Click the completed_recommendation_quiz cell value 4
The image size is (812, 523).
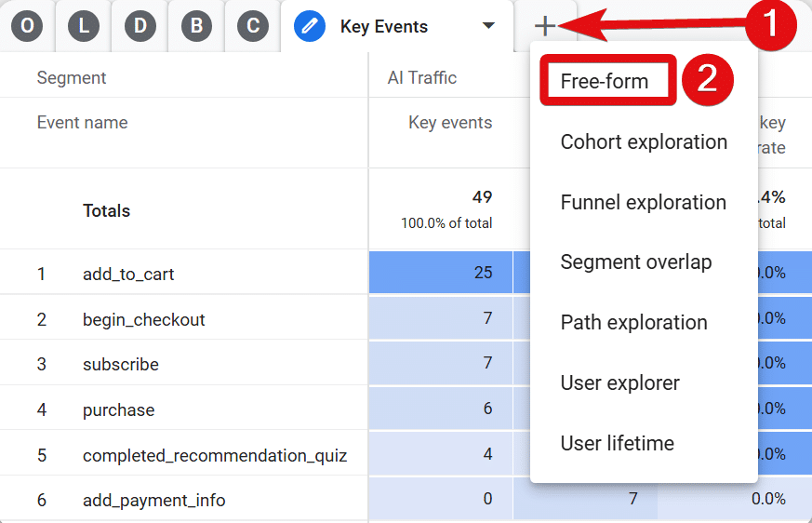441,453
